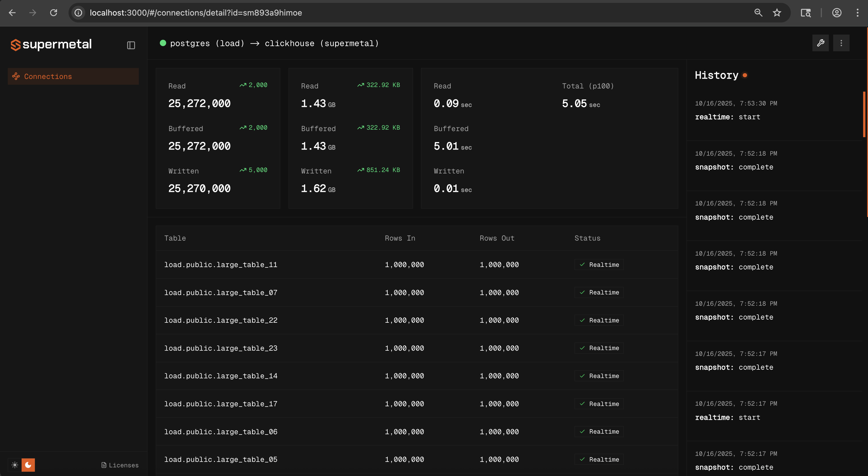Open the browser profile icon
Viewport: 868px width, 476px height.
click(837, 13)
